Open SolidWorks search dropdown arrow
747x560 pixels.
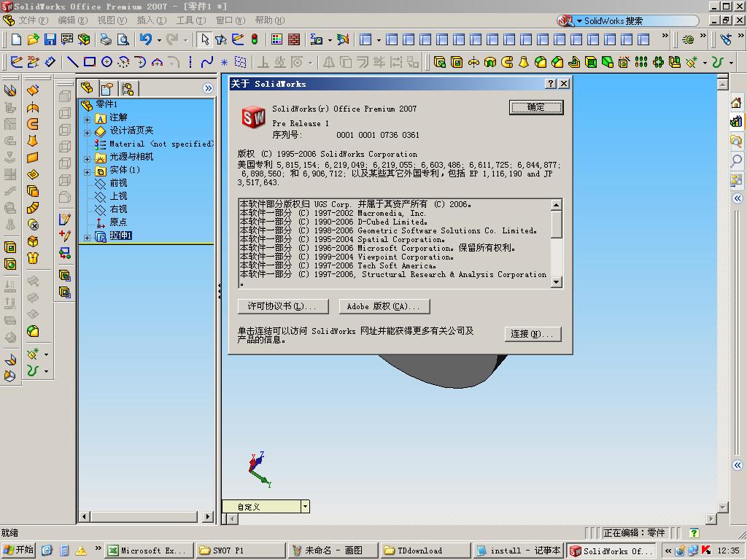click(x=579, y=21)
